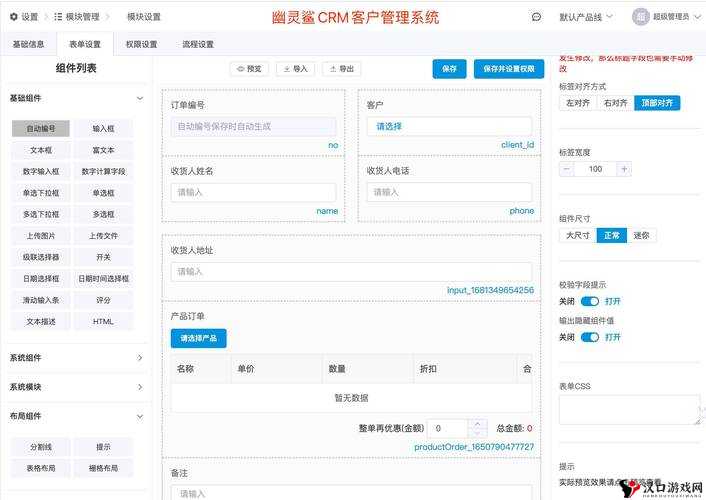The width and height of the screenshot is (706, 500).
Task: Open the 默认产品线 dropdown
Action: tap(586, 17)
